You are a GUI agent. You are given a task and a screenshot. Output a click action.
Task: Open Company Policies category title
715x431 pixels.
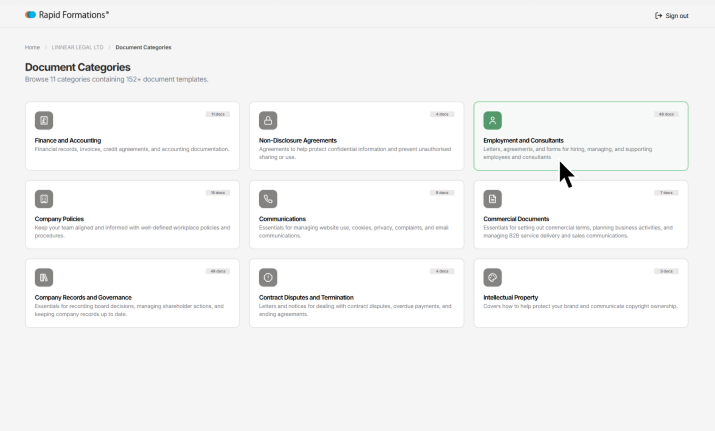(59, 219)
